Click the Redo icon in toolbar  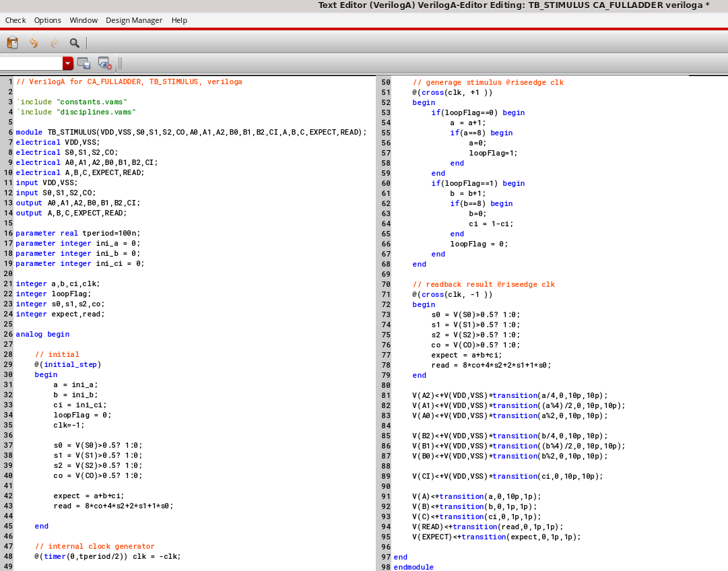(53, 42)
